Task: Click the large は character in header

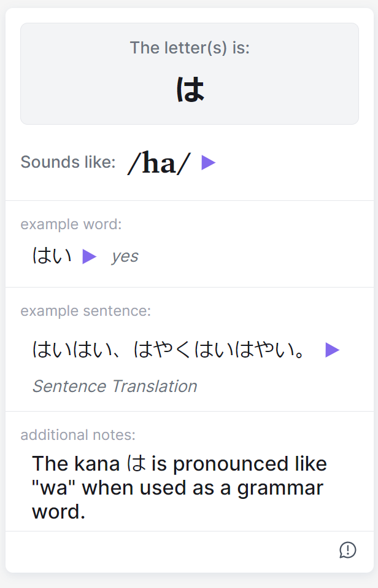Action: coord(190,90)
